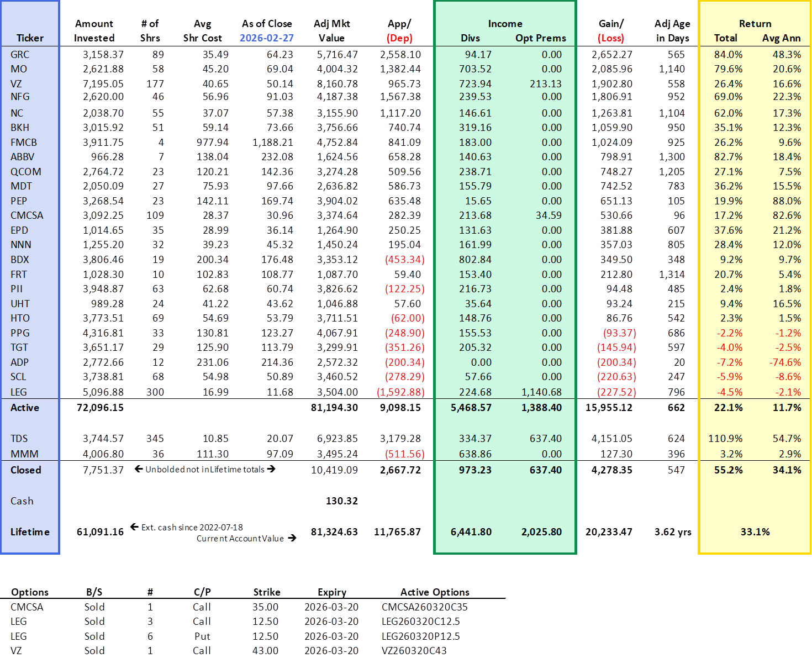Click the Active total row label
This screenshot has width=812, height=658.
point(25,408)
